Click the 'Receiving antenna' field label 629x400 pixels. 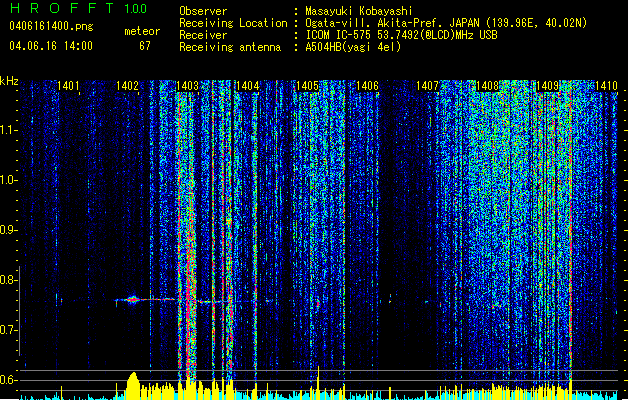tap(230, 47)
